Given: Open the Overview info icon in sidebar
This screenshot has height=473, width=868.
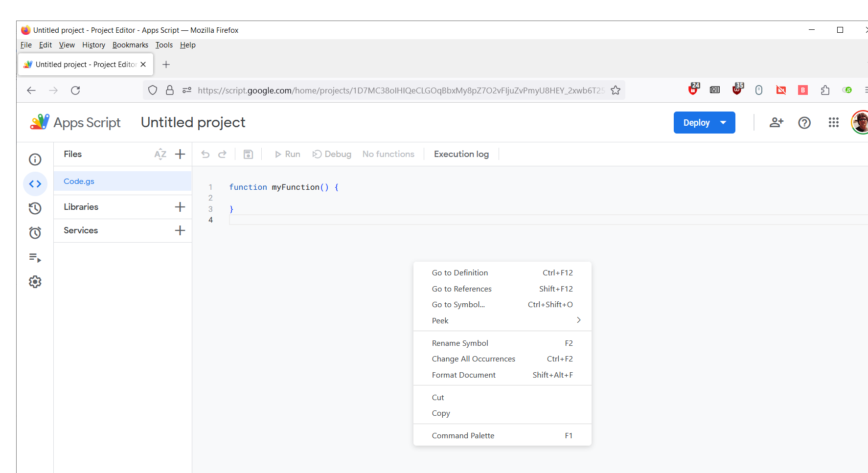Looking at the screenshot, I should [x=35, y=159].
